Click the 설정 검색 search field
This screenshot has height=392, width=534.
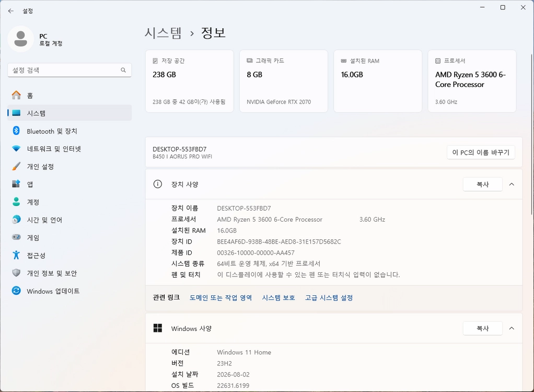[69, 70]
